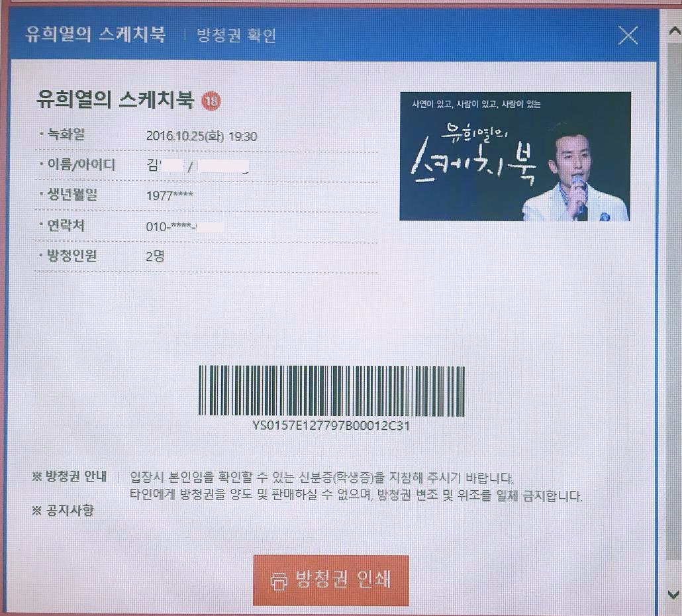Viewport: 682px width, 616px height.
Task: Click recording date 2016.10.25(화) 19:30
Action: tap(201, 136)
